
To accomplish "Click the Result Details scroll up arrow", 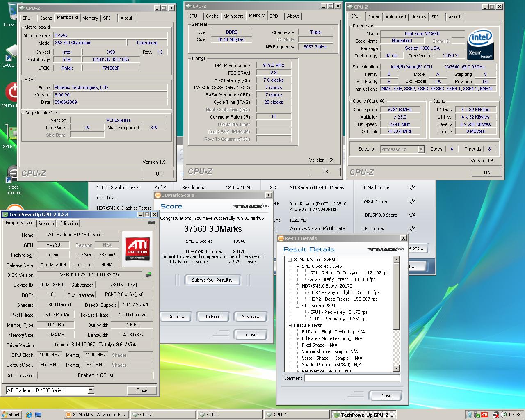I will (x=397, y=260).
